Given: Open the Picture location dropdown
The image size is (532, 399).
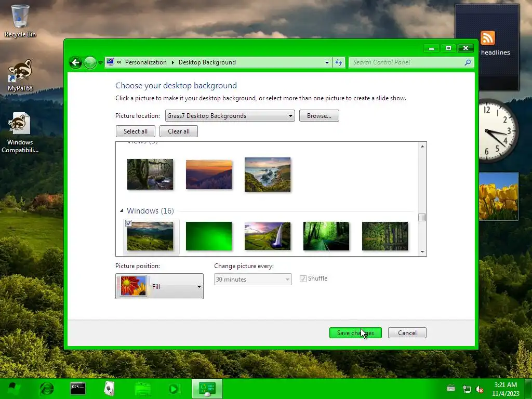Looking at the screenshot, I should coord(230,116).
